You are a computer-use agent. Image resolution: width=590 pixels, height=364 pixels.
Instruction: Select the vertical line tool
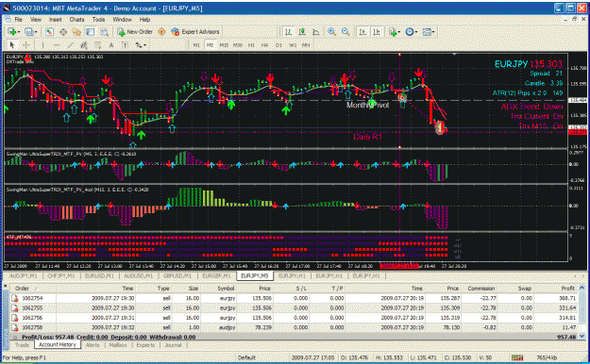(x=42, y=45)
